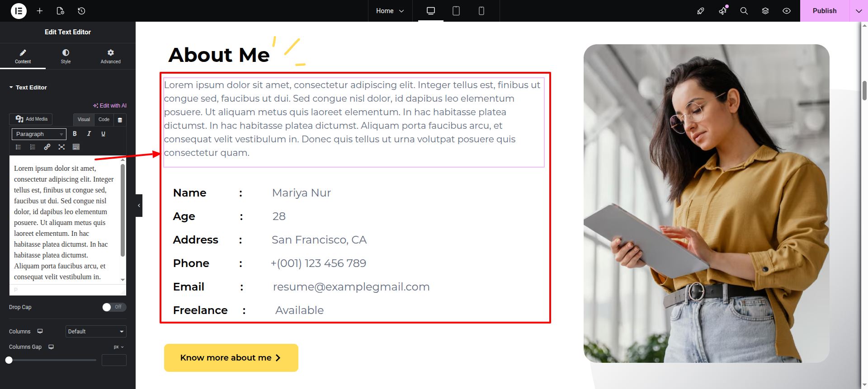The width and height of the screenshot is (868, 389).
Task: Toggle the preview changes eye icon
Action: point(787,11)
